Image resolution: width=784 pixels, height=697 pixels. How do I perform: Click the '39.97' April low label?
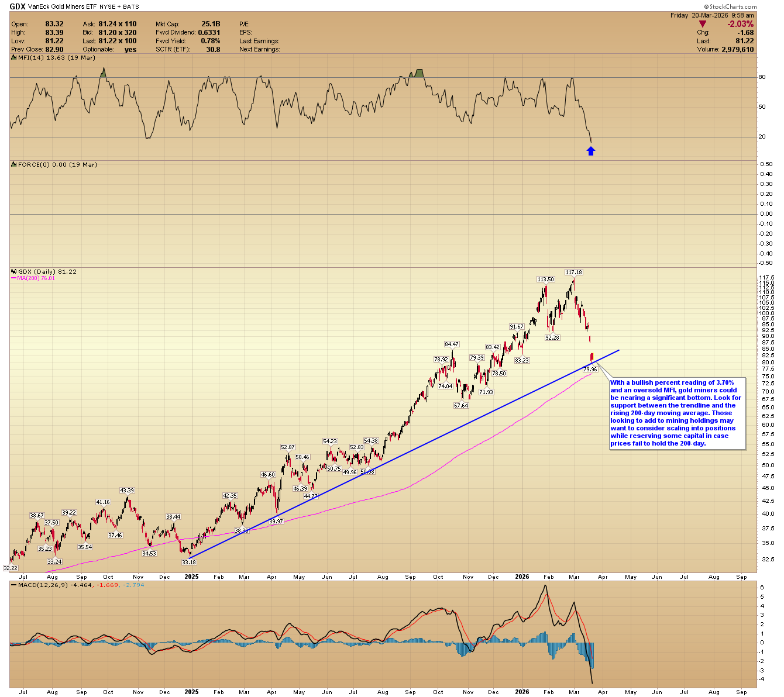pos(276,521)
